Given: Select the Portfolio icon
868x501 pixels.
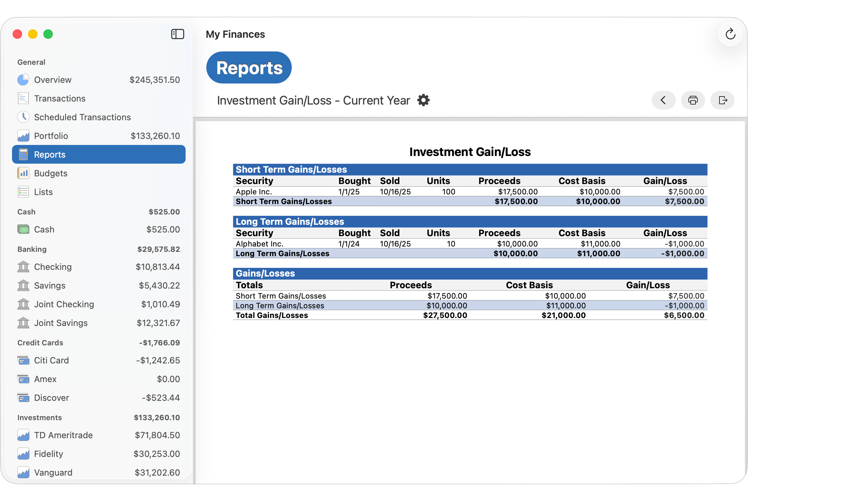Looking at the screenshot, I should point(23,136).
